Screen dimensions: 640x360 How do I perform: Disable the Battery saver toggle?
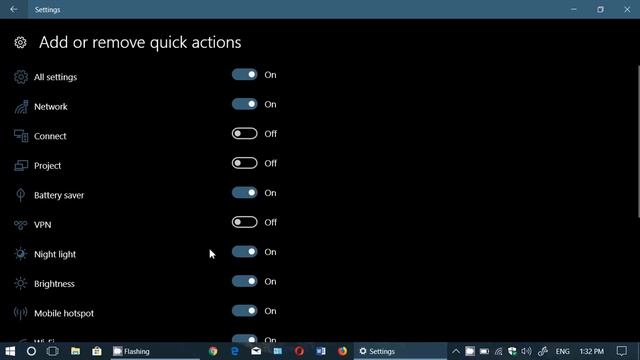tap(244, 193)
